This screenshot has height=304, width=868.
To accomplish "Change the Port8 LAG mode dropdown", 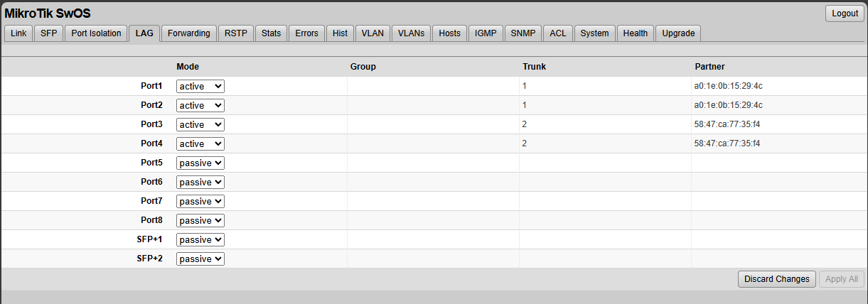I will (x=200, y=220).
